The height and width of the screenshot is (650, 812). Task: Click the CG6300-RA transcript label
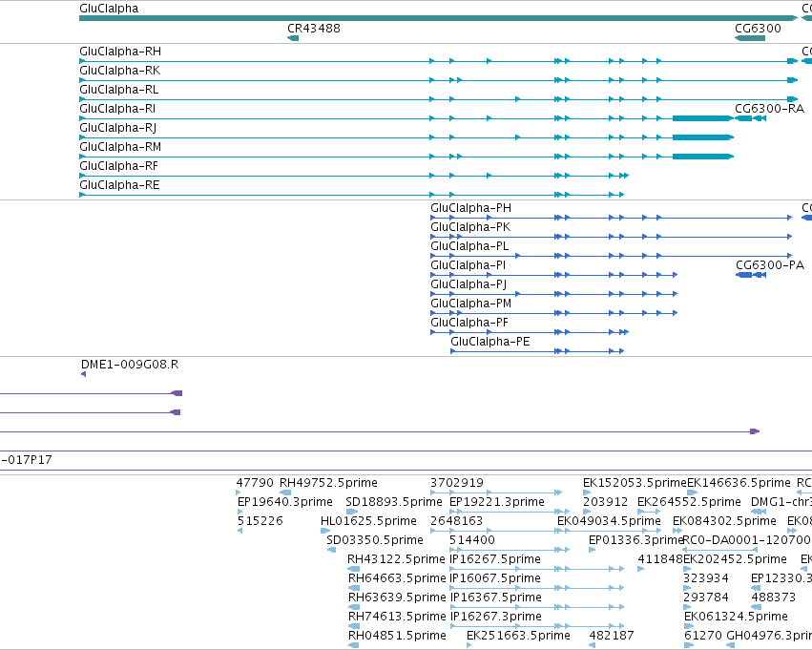[x=769, y=109]
